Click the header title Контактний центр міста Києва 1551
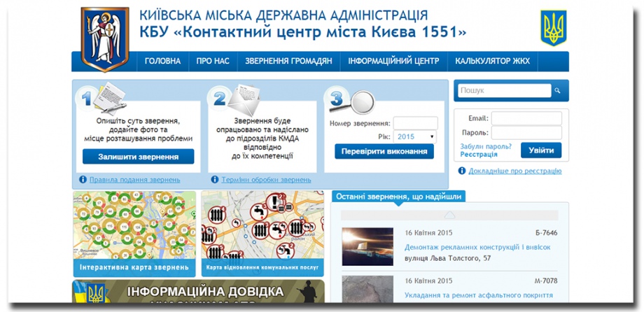Screen dimensions: 644x312 click(303, 31)
